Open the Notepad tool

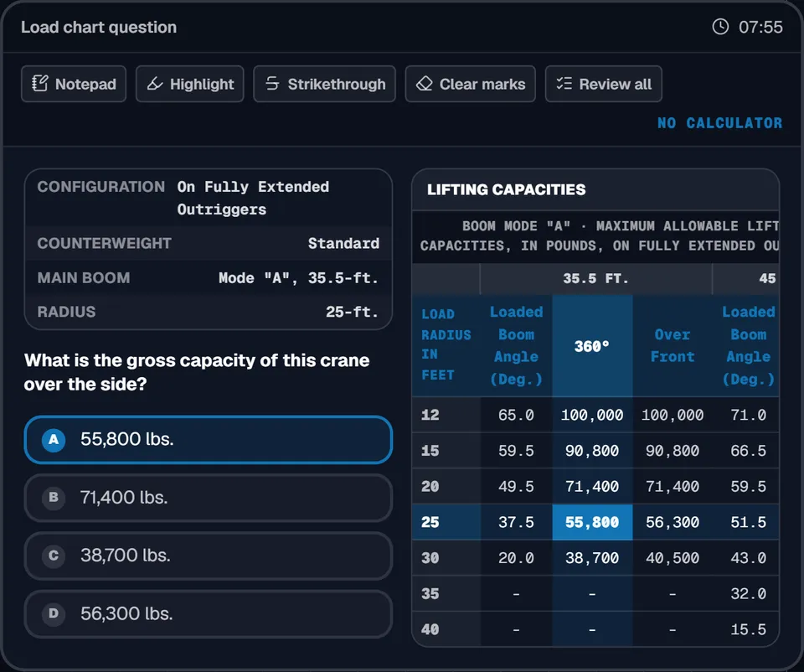pyautogui.click(x=74, y=84)
